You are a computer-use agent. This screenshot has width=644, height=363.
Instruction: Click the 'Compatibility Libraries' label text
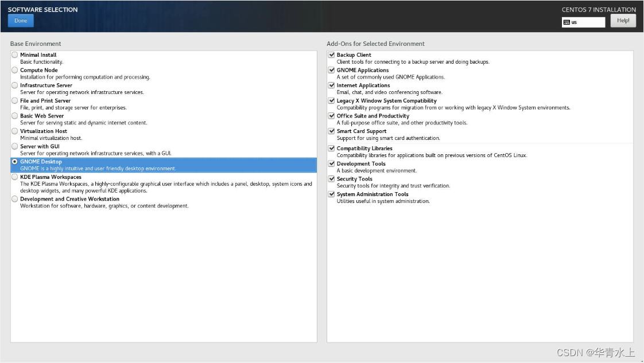click(x=364, y=149)
